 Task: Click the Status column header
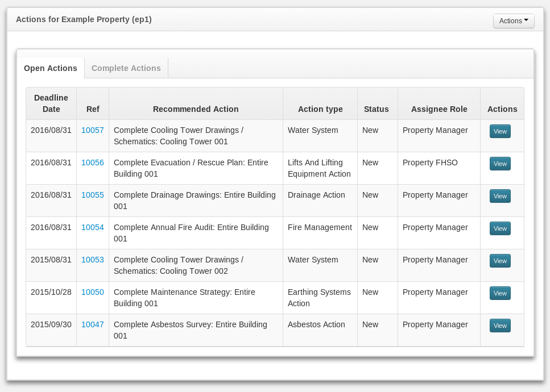pos(376,109)
